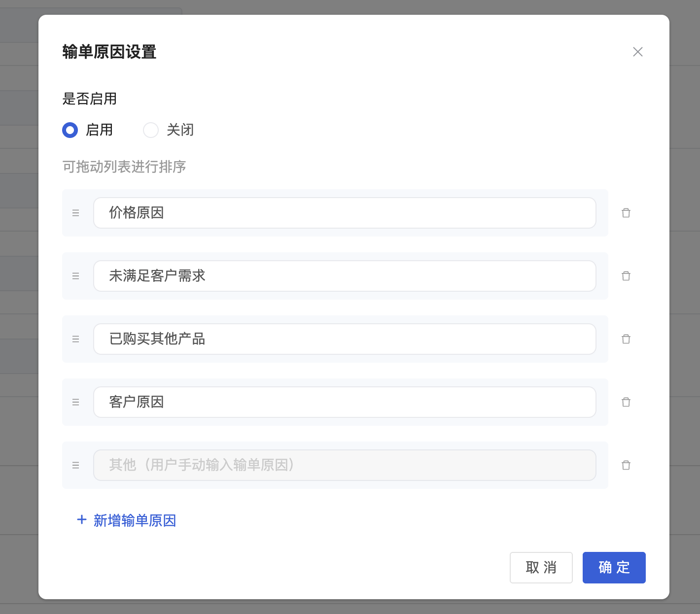Click the 取消 button

pyautogui.click(x=541, y=568)
